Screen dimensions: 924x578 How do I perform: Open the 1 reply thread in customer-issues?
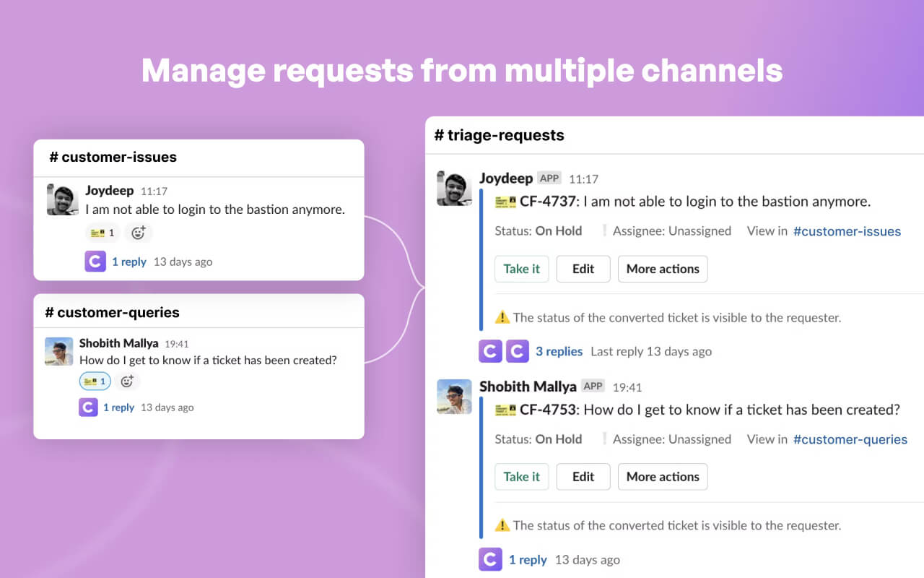(x=129, y=262)
